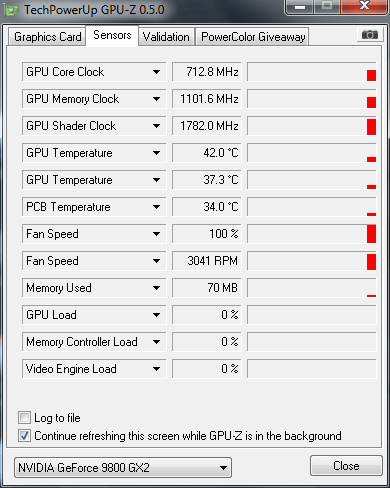Expand the GPU Memory Clock dropdown arrow
The image size is (390, 488).
point(156,99)
